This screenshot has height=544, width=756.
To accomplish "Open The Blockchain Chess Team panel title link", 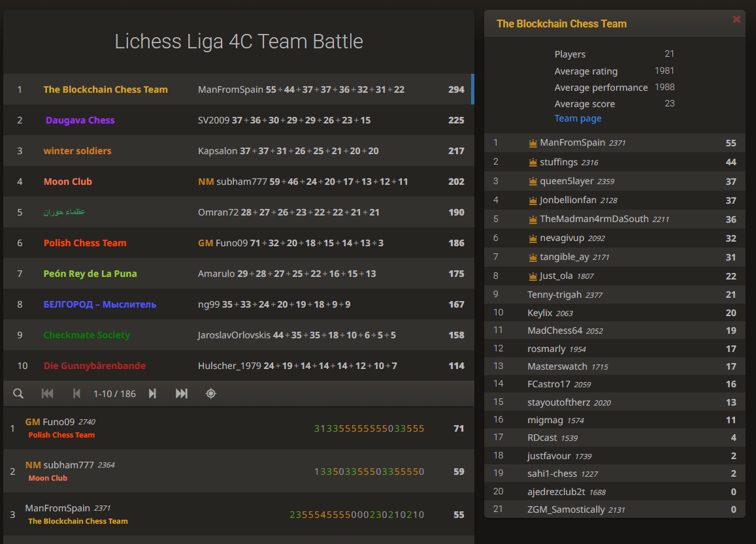I will pyautogui.click(x=561, y=24).
